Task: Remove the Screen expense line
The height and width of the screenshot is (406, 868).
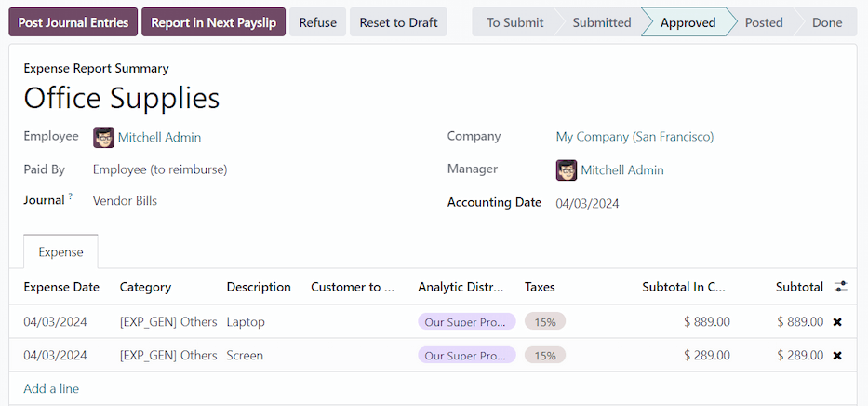Action: 837,356
